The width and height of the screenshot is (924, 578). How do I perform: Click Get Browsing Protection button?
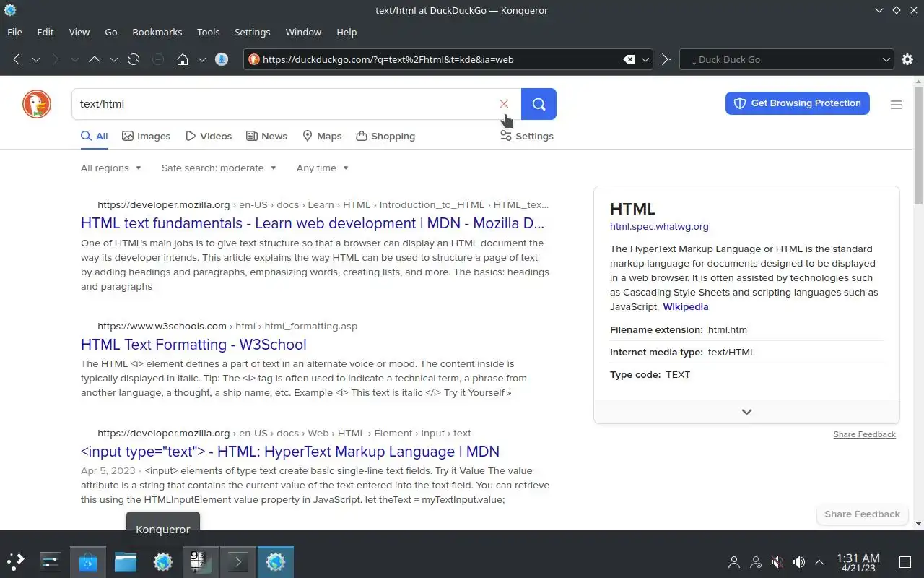[x=798, y=103]
